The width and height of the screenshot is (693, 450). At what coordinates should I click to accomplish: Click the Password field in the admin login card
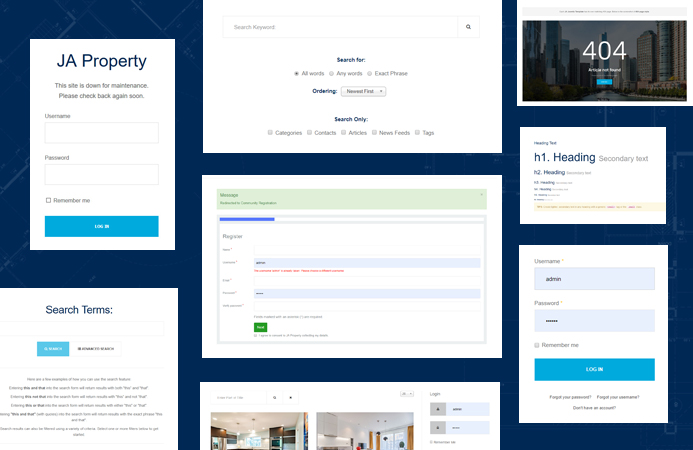594,320
